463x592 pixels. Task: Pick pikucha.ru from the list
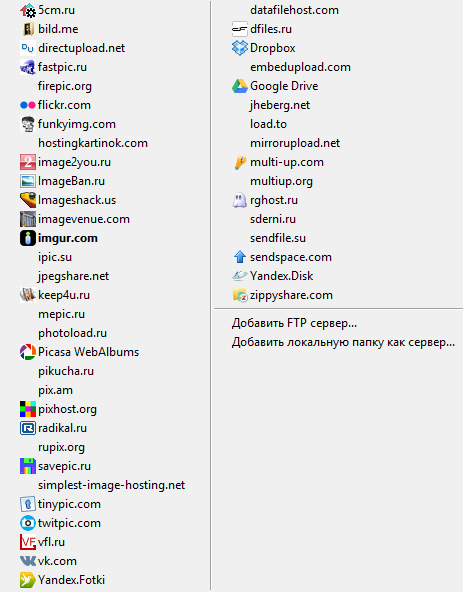[66, 371]
